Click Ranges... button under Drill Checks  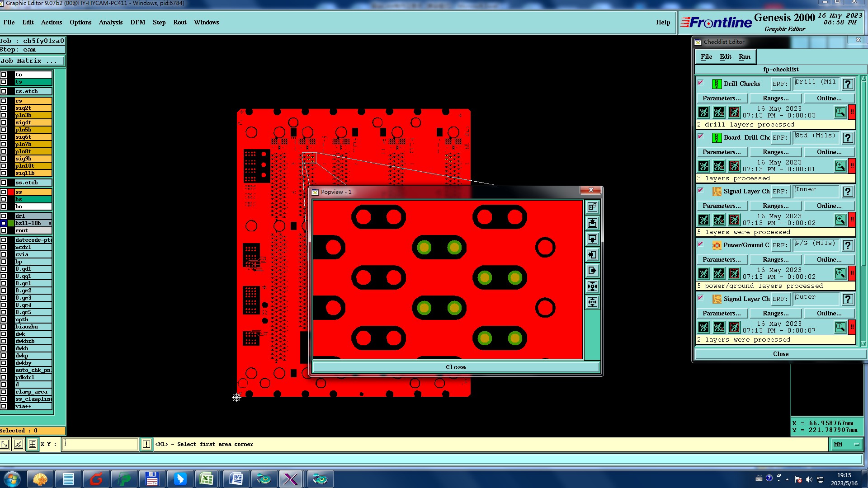coord(775,99)
